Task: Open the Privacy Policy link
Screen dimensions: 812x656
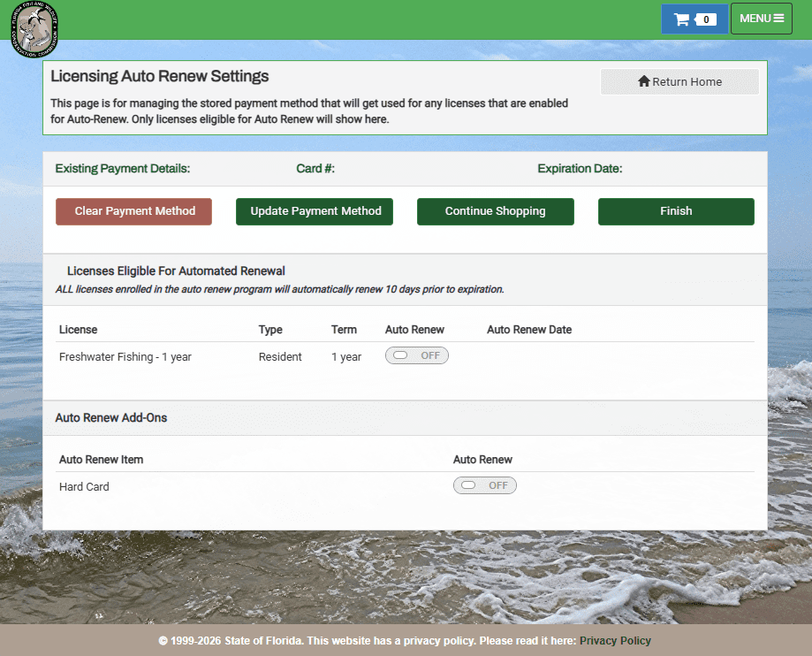Action: tap(615, 641)
